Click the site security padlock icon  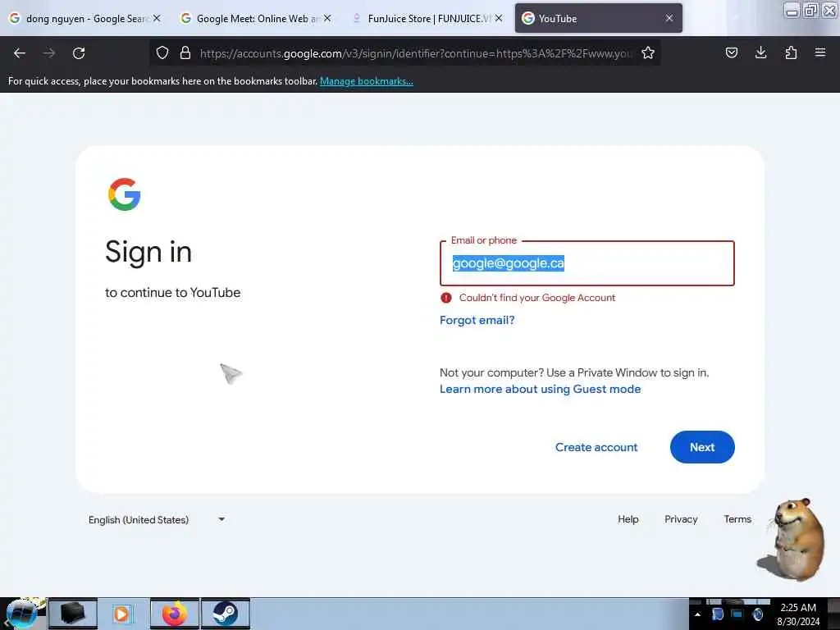[x=185, y=52]
